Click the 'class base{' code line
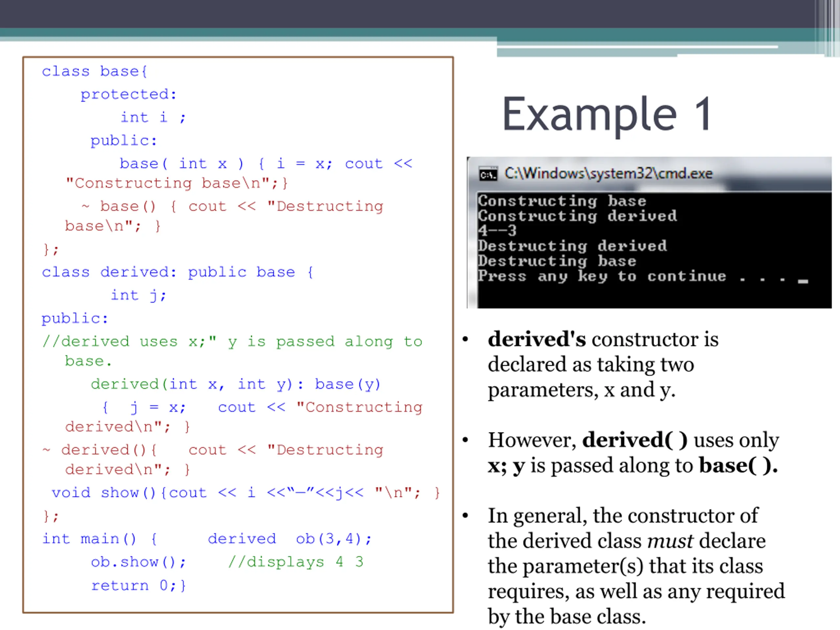This screenshot has height=630, width=840. (94, 72)
